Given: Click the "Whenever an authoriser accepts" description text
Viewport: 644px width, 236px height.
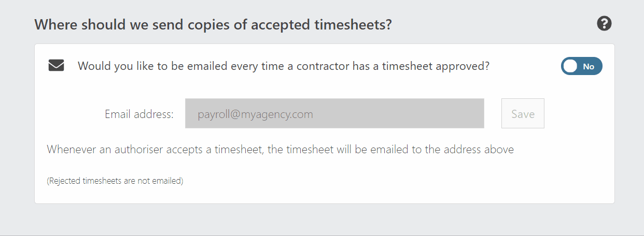Looking at the screenshot, I should pos(281,150).
